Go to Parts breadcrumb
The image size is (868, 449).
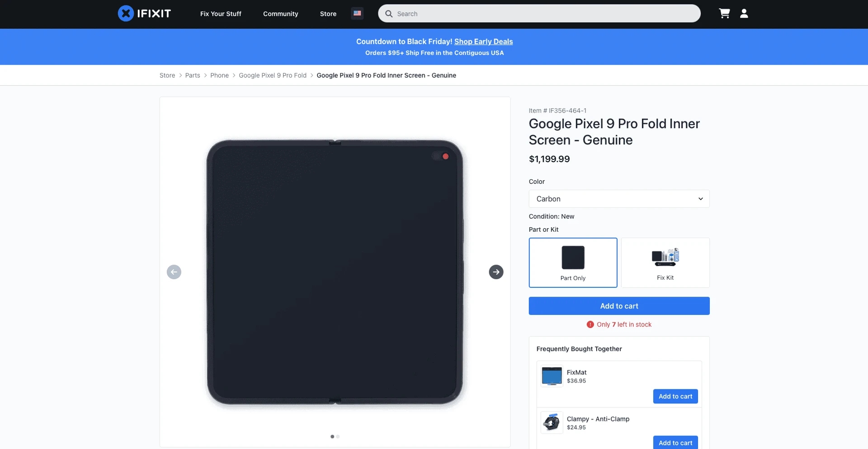[193, 75]
